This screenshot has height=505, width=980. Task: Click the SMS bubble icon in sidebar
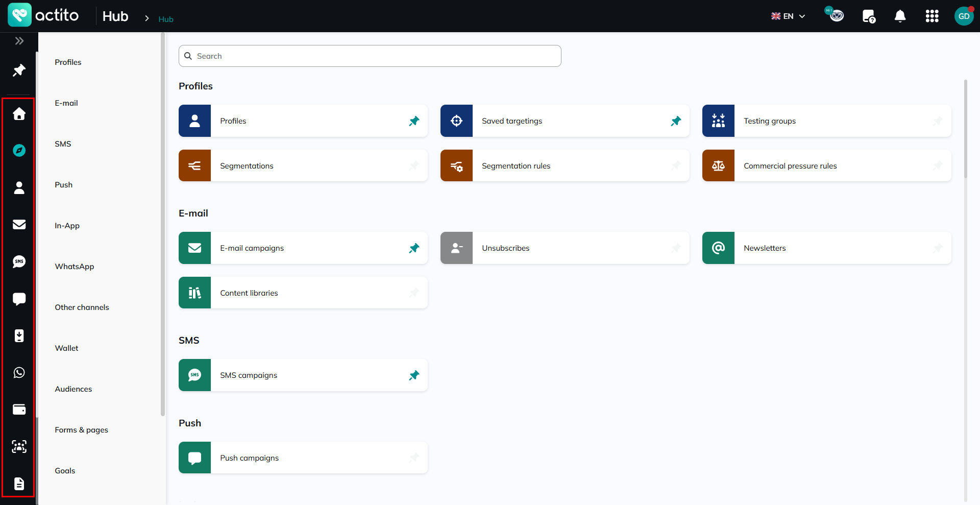[19, 261]
